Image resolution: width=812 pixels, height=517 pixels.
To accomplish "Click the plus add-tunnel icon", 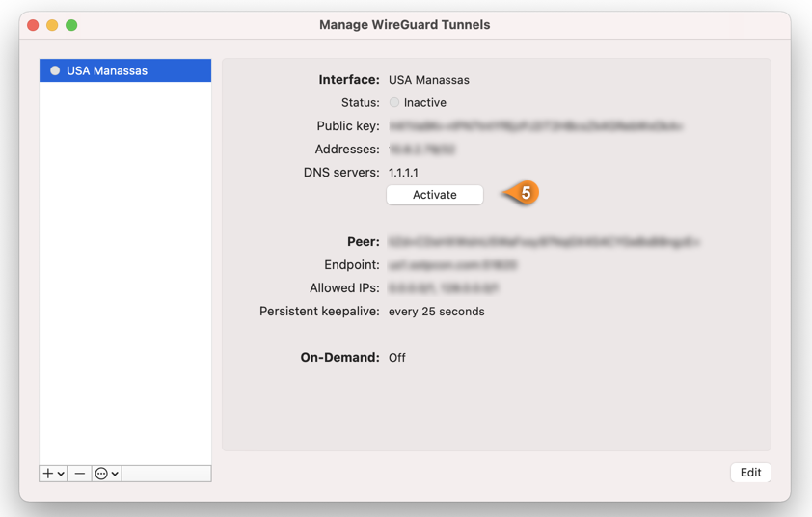I will tap(48, 474).
